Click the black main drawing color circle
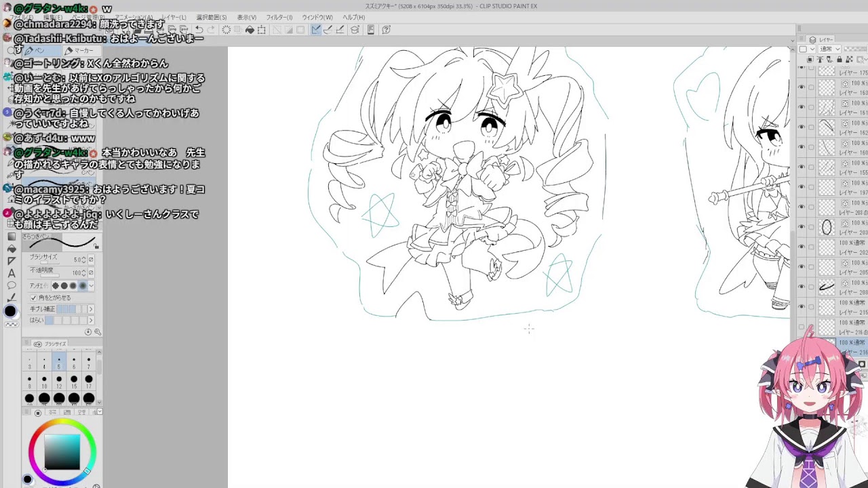This screenshot has height=488, width=868. [x=10, y=312]
